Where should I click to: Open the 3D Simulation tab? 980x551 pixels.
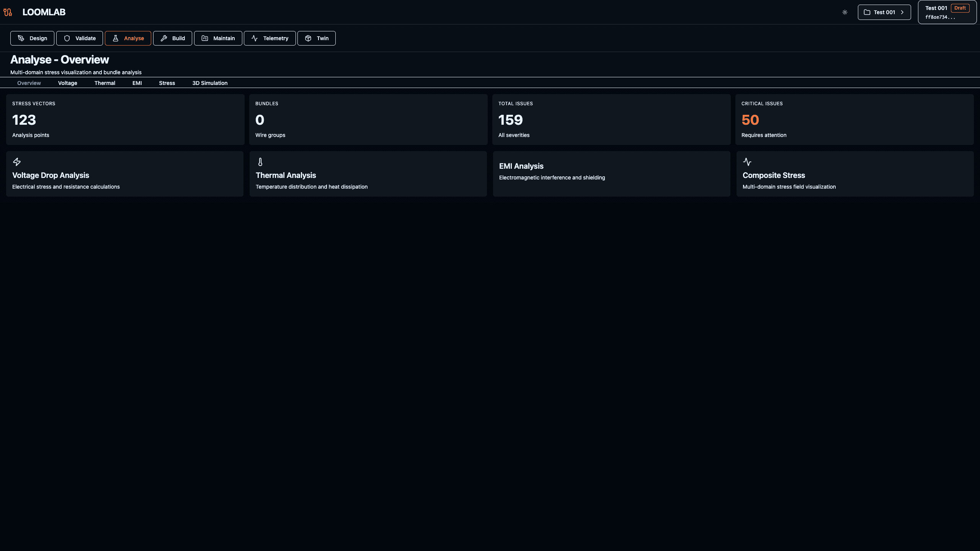coord(210,83)
